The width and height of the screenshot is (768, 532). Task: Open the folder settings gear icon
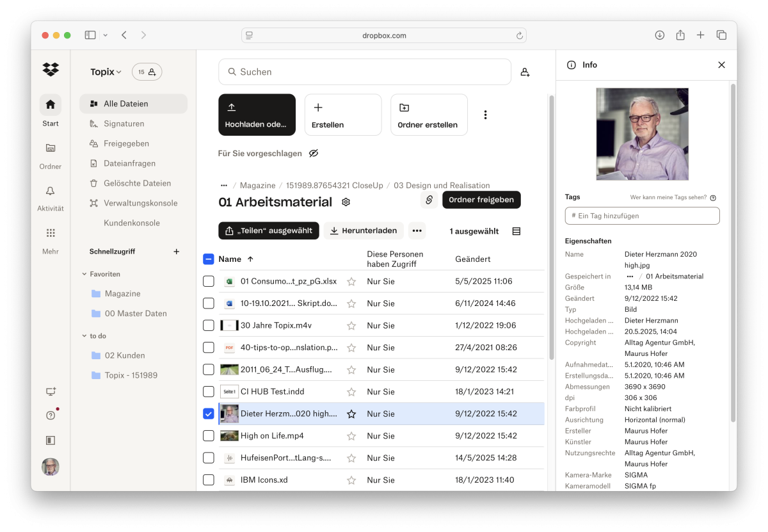pos(346,202)
